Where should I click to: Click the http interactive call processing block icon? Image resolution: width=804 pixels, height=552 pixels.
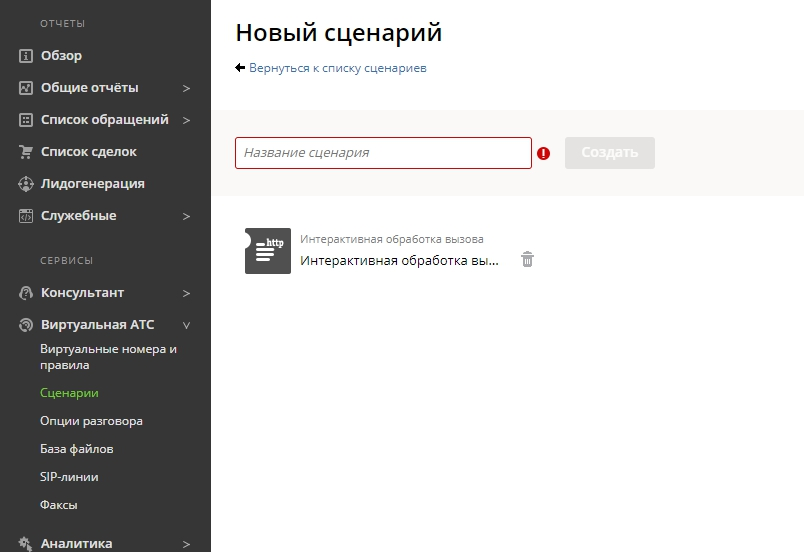click(268, 251)
